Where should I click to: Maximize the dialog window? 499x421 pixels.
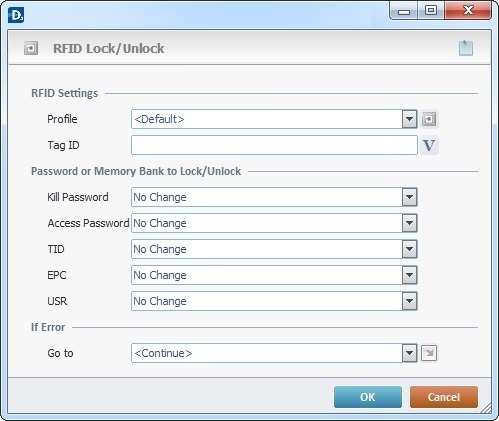[431, 10]
